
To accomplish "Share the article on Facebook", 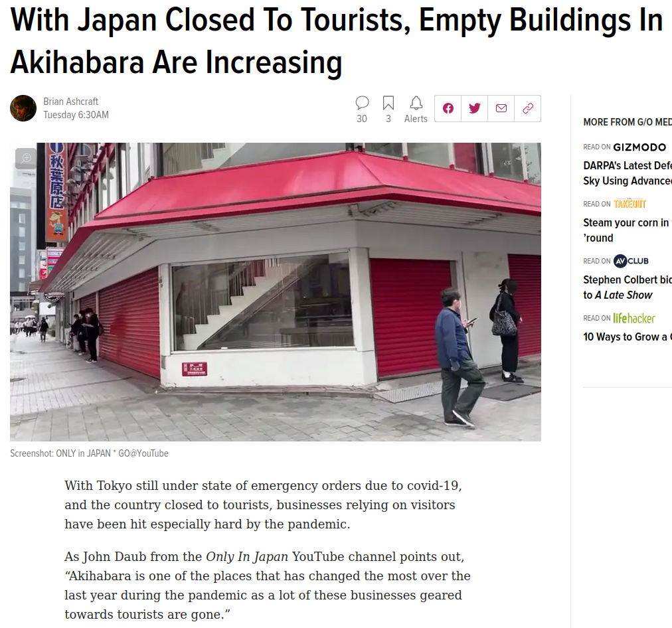I will (x=448, y=108).
